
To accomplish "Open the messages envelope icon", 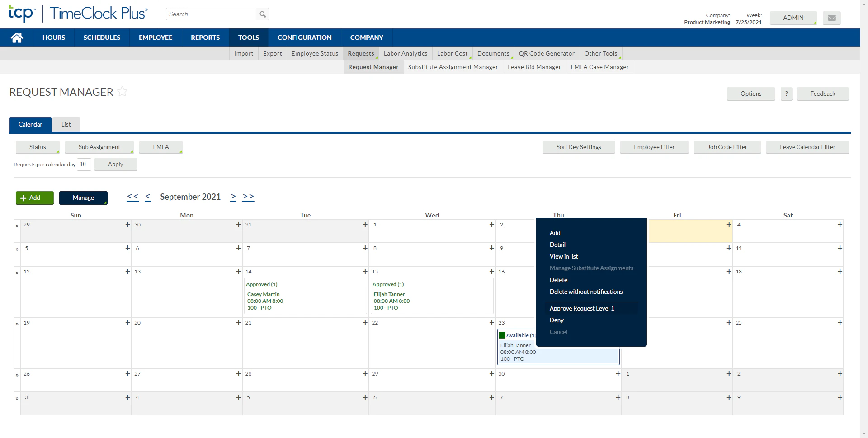I will (831, 18).
